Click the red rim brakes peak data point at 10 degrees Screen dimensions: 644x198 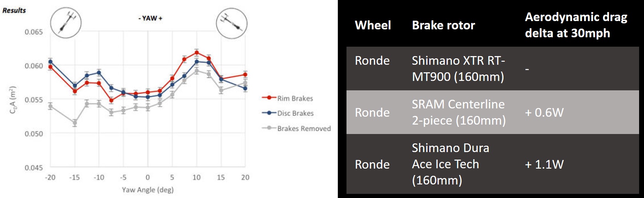(x=197, y=52)
